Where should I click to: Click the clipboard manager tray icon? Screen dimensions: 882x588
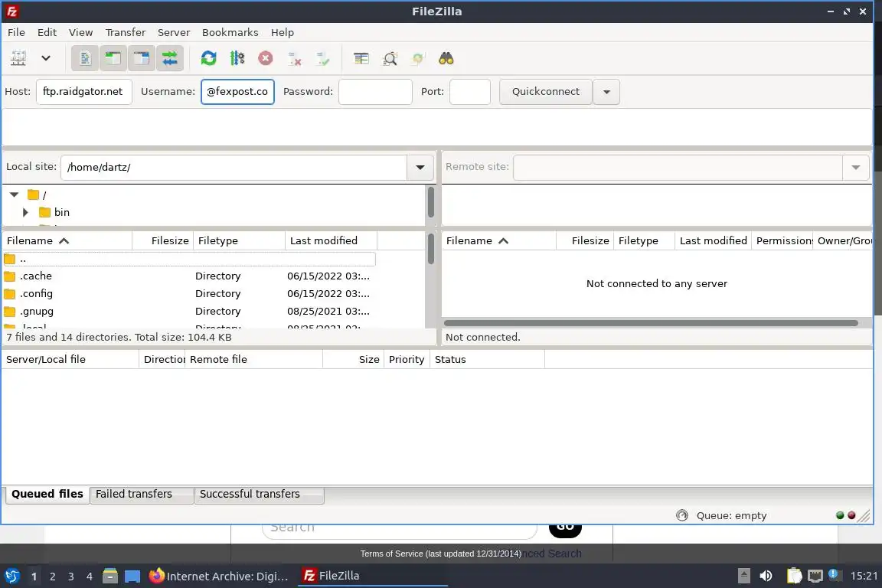click(x=794, y=576)
